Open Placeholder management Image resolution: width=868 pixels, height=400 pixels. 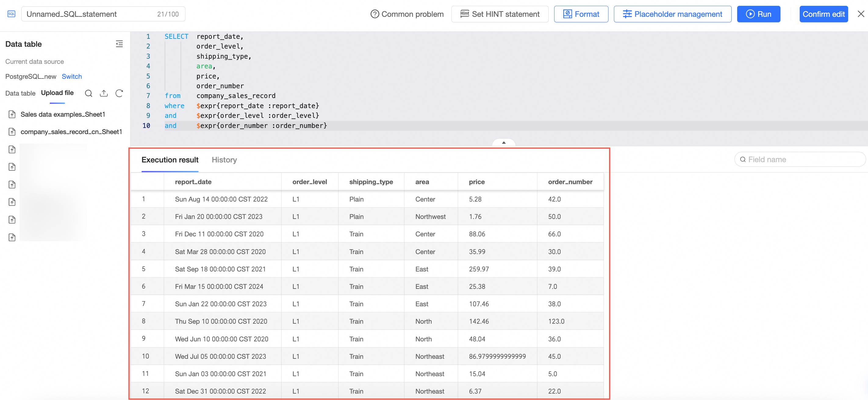tap(672, 14)
